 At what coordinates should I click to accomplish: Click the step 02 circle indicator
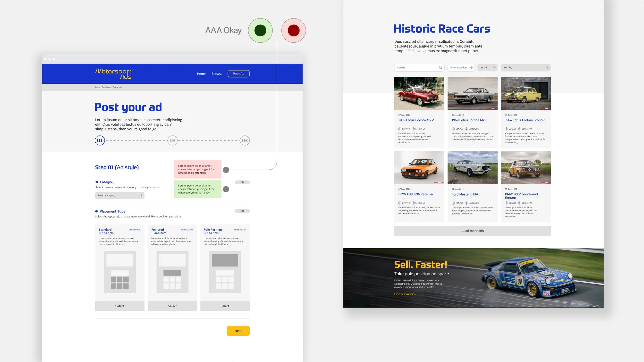coord(172,140)
